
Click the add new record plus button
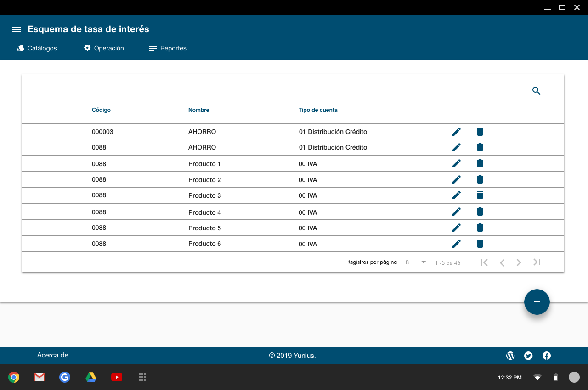537,302
